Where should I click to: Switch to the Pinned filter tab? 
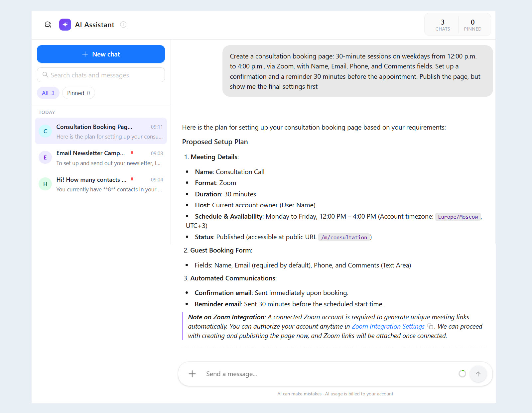[x=78, y=93]
